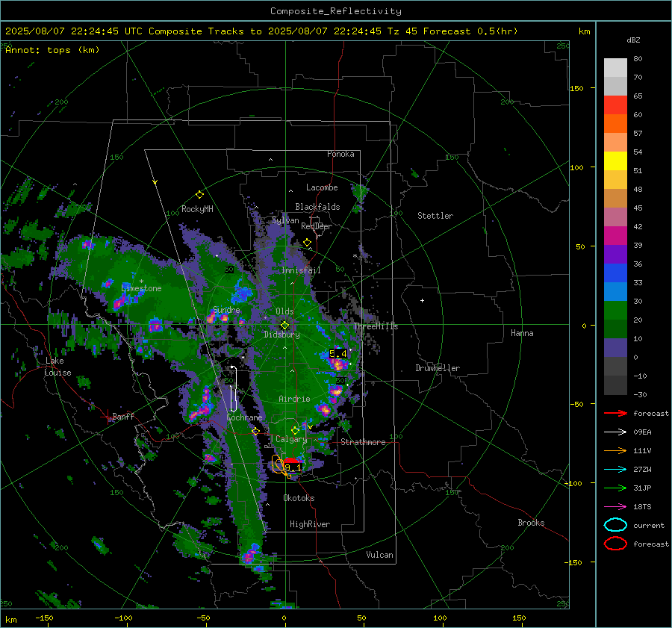
Task: Select the red cross marker at Banff
Action: pos(107,417)
